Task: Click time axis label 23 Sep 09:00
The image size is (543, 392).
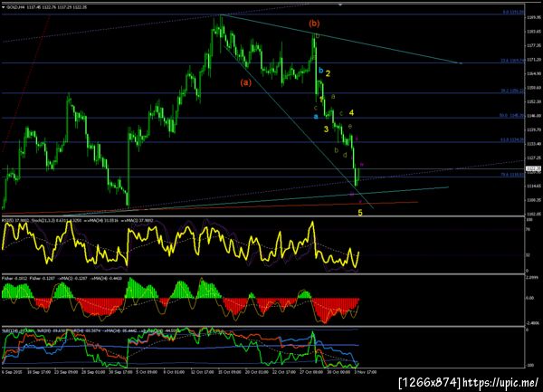Action: point(66,372)
